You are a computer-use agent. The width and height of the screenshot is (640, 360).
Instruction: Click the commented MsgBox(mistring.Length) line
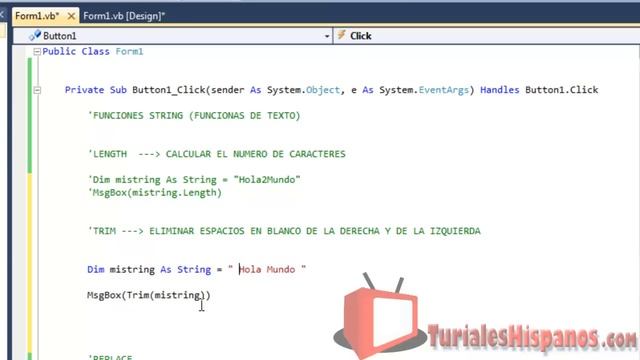(155, 193)
